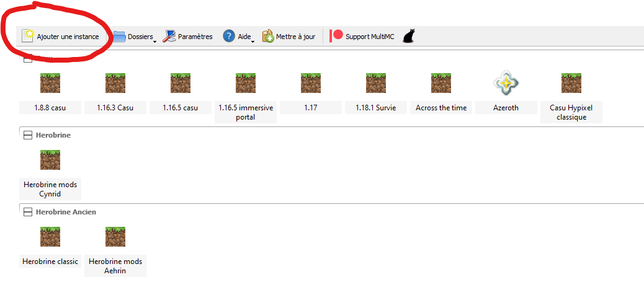Collapse the Herobrine Ancien group

point(27,212)
